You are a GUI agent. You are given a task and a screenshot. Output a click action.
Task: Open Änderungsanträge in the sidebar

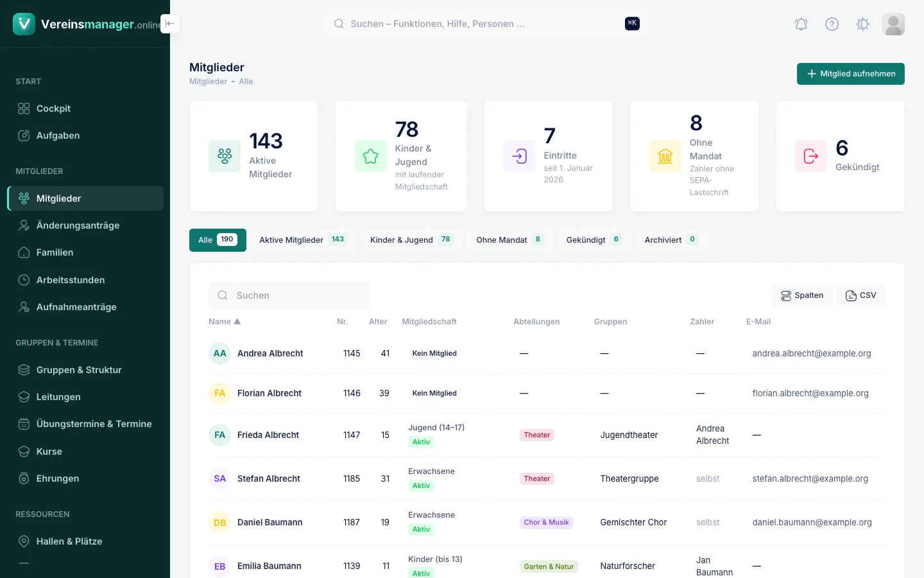pyautogui.click(x=85, y=225)
